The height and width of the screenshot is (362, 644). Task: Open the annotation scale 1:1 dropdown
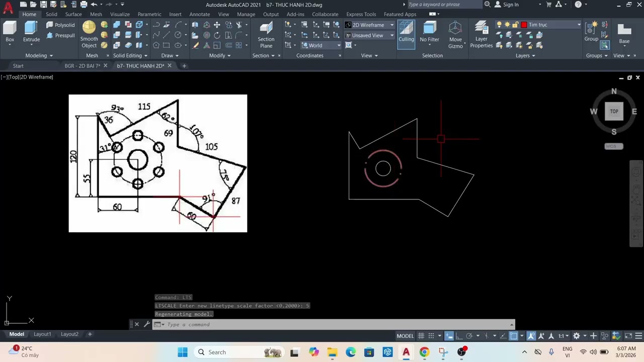pos(563,336)
